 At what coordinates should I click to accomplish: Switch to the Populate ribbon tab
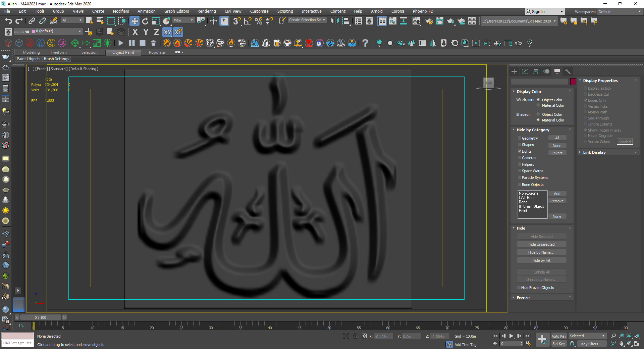[x=157, y=52]
